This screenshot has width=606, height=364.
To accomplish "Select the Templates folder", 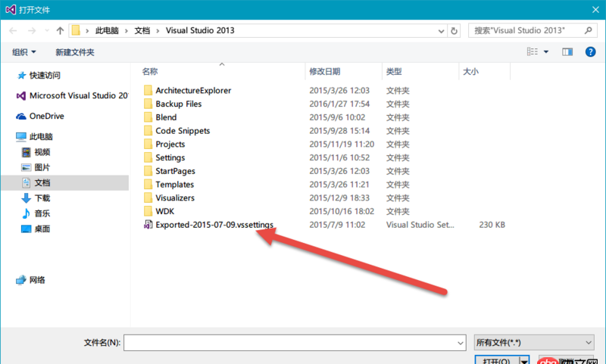I will click(175, 185).
